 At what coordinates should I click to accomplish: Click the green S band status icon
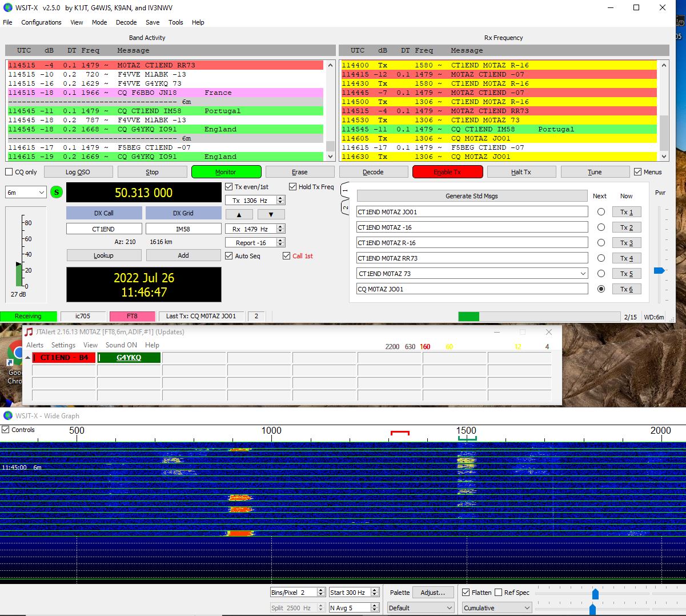(x=56, y=193)
